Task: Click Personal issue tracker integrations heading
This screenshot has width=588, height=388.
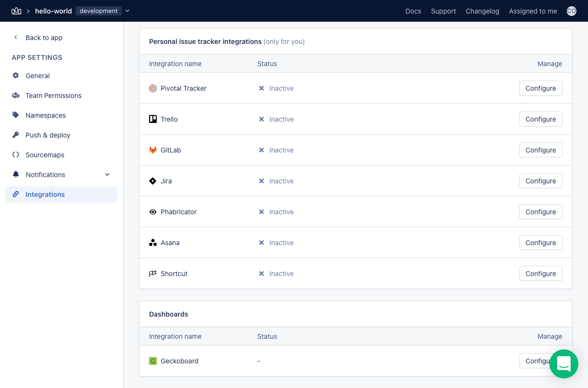Action: click(x=205, y=42)
